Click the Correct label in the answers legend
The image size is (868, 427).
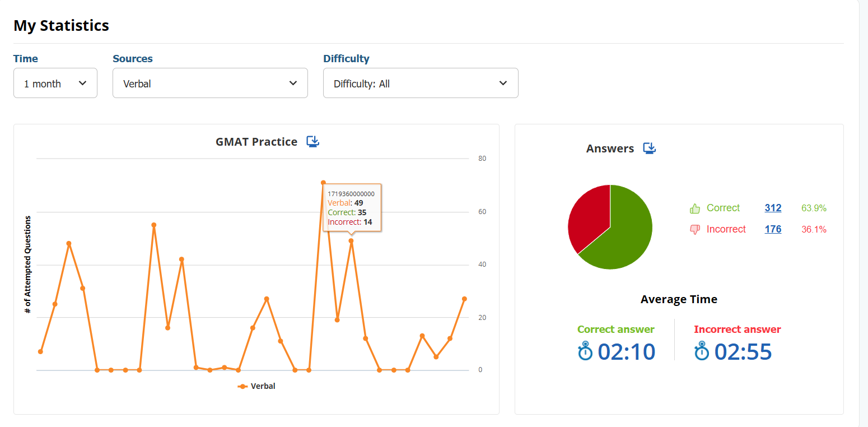click(723, 208)
